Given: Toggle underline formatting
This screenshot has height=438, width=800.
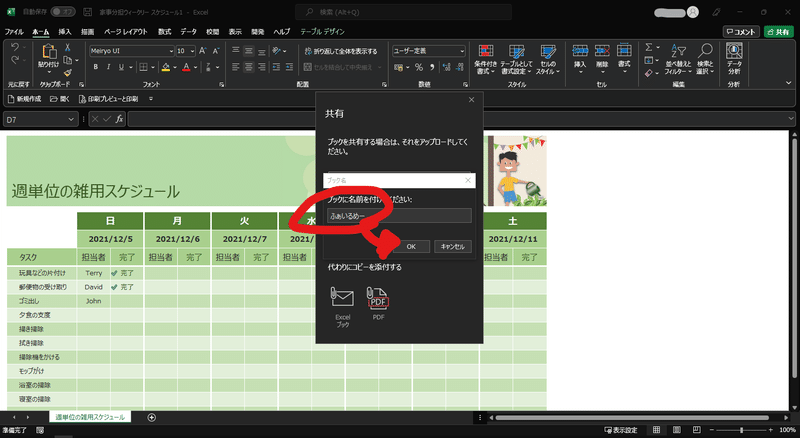Looking at the screenshot, I should coord(121,67).
